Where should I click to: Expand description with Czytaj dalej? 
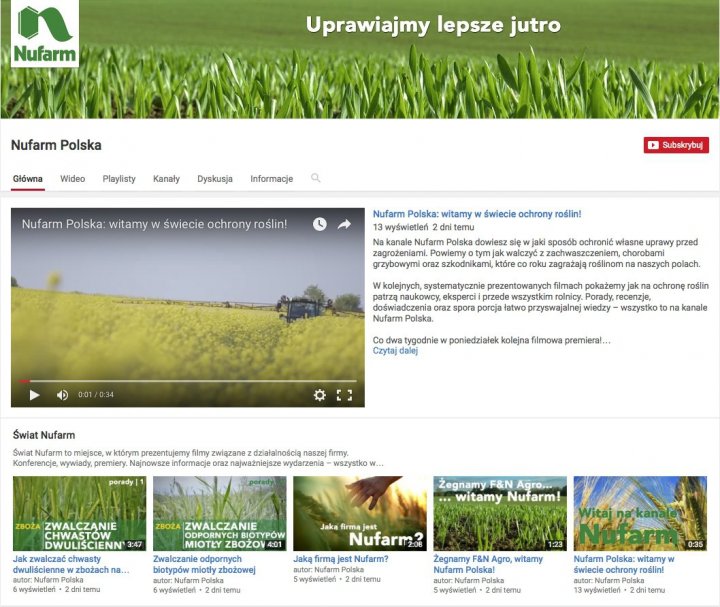[x=395, y=351]
